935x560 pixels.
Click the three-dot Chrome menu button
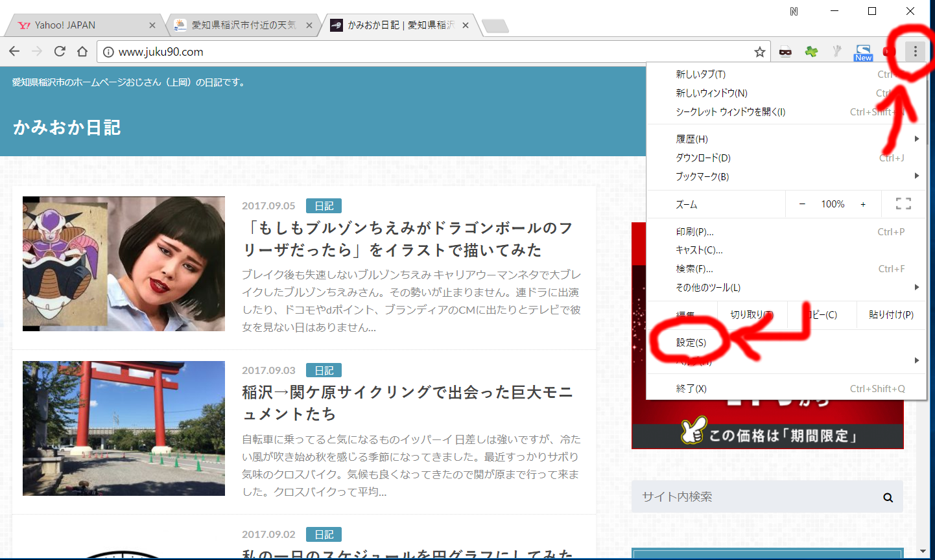(x=915, y=51)
